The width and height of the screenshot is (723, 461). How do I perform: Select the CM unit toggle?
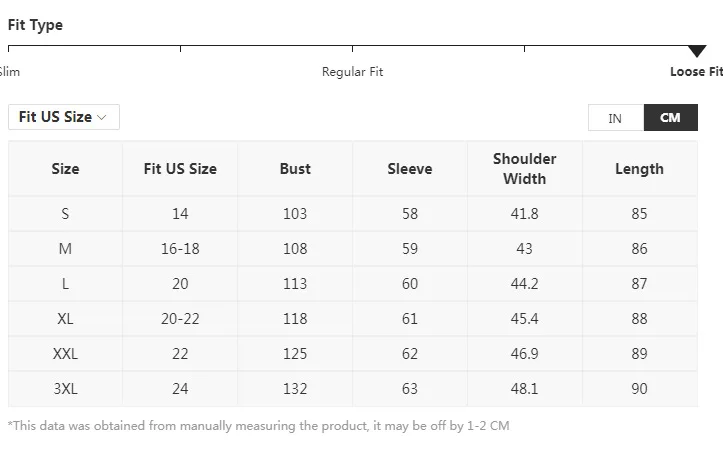670,118
